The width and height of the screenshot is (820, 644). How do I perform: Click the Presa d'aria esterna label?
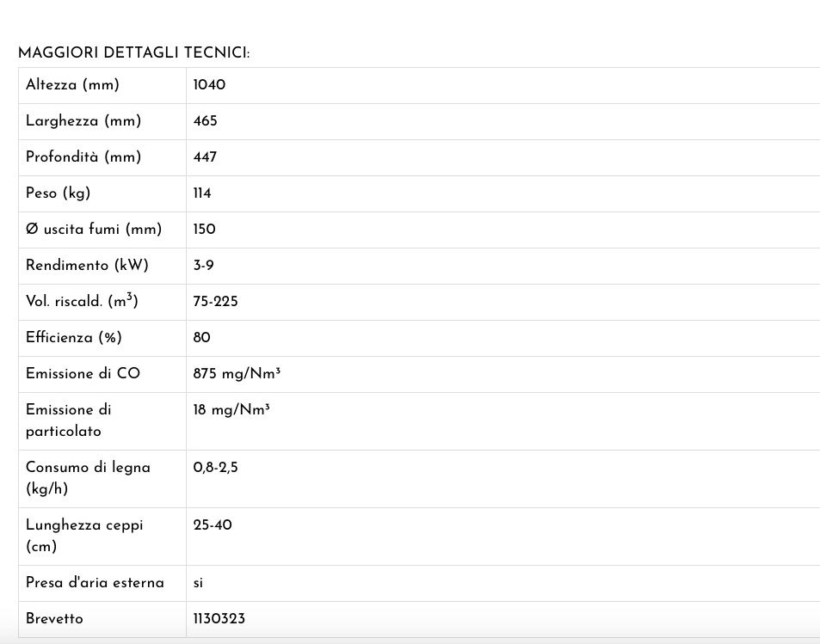pyautogui.click(x=95, y=582)
